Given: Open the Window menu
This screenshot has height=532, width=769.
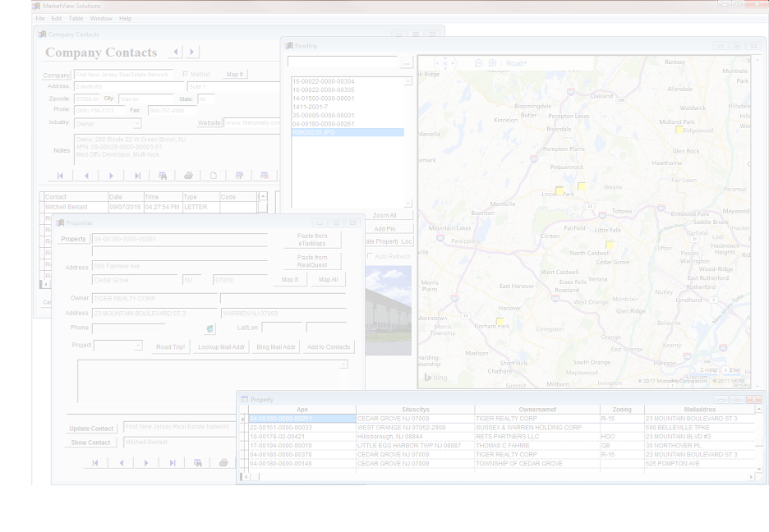Looking at the screenshot, I should 101,18.
